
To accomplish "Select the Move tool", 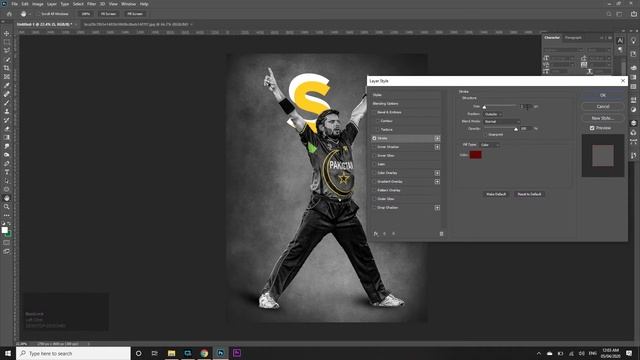I will pos(7,33).
